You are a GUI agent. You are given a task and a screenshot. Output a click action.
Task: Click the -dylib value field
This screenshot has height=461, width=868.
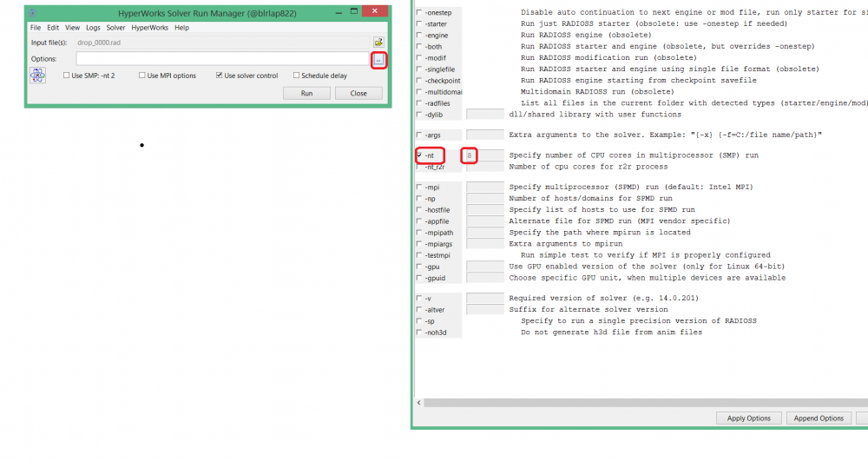click(x=485, y=115)
